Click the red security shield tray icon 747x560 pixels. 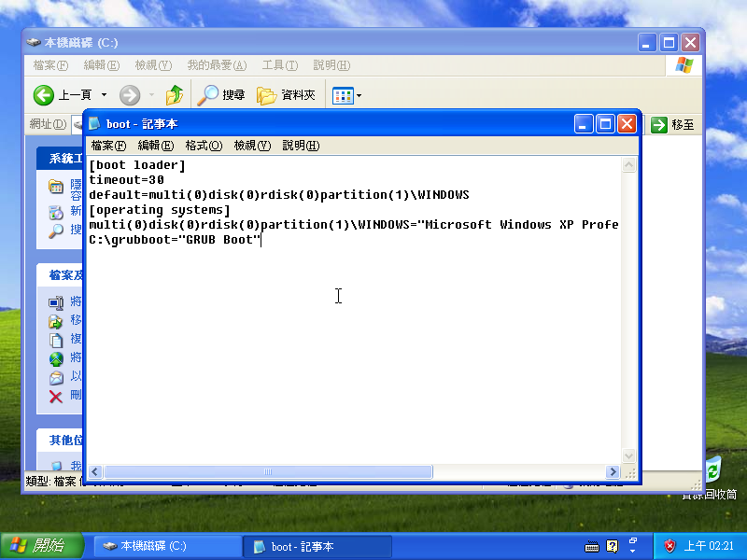coord(669,546)
